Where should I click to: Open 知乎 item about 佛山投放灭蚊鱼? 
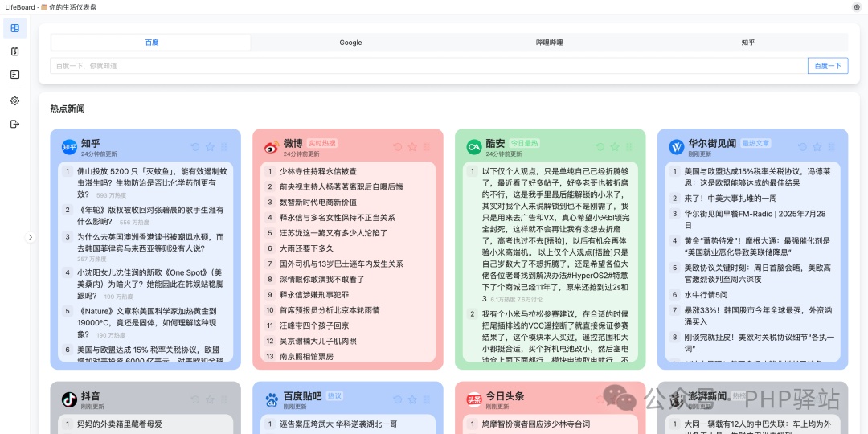[152, 183]
